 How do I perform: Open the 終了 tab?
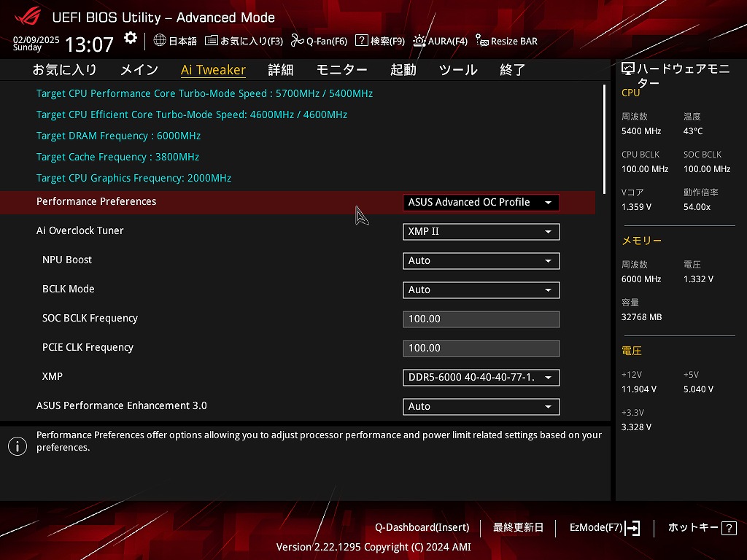click(x=513, y=70)
